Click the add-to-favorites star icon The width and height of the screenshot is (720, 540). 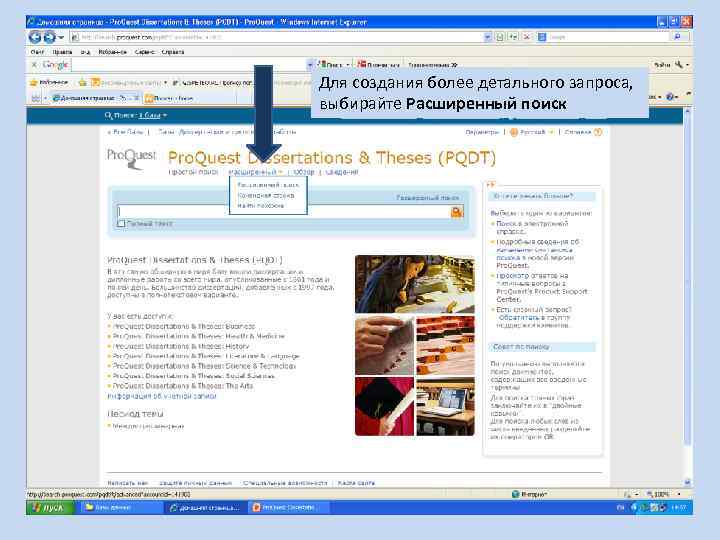click(83, 83)
